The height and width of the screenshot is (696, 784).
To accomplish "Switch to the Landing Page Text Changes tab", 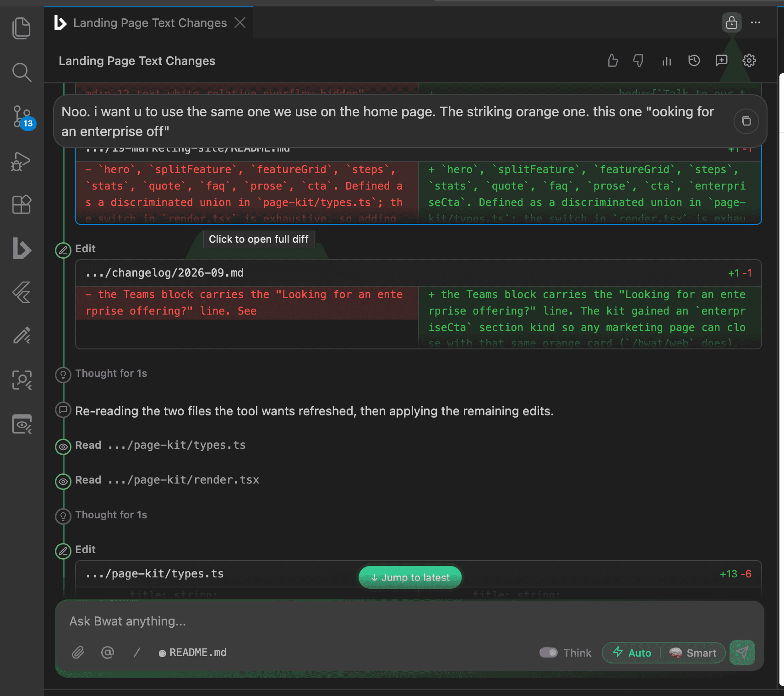I will click(150, 23).
